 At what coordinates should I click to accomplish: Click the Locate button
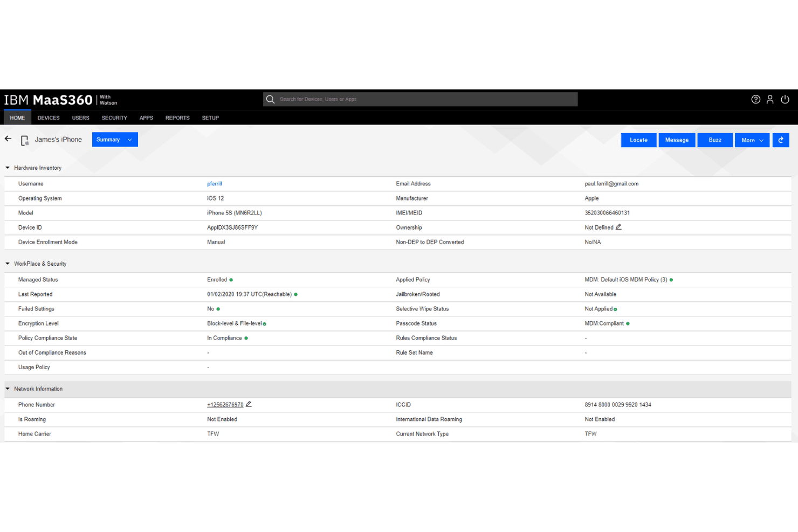click(x=639, y=140)
